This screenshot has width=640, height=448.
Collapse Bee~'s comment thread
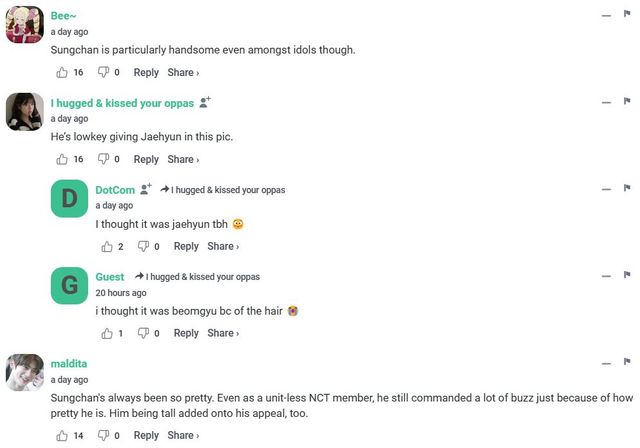[x=606, y=16]
